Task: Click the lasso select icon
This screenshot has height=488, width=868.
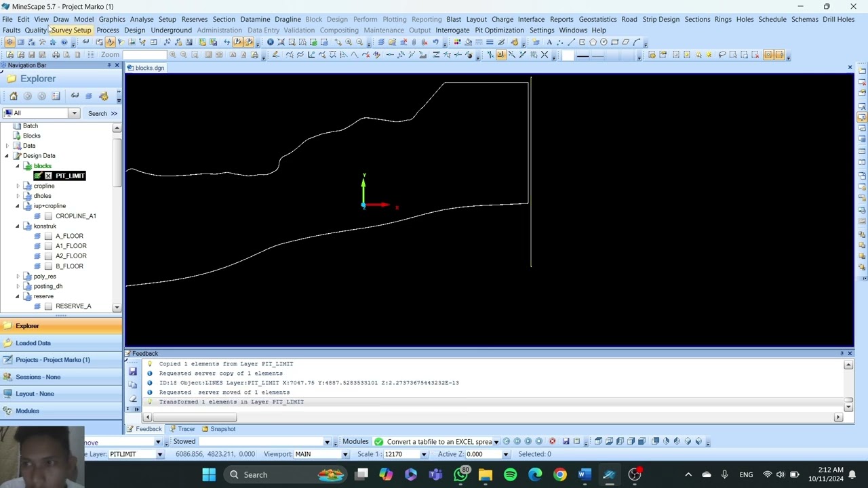Action: (x=722, y=54)
